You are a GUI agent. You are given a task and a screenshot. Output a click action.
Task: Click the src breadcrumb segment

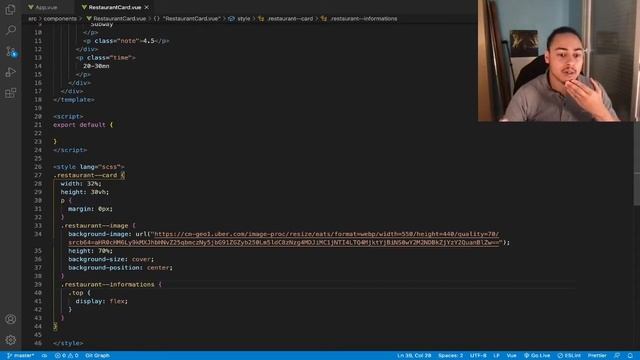tap(32, 19)
